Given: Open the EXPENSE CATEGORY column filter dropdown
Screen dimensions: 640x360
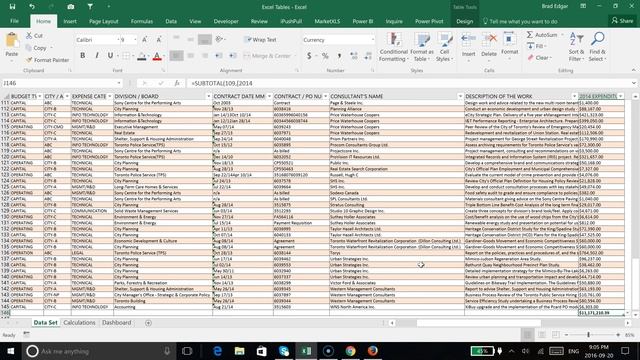Looking at the screenshot, I should 109,96.
